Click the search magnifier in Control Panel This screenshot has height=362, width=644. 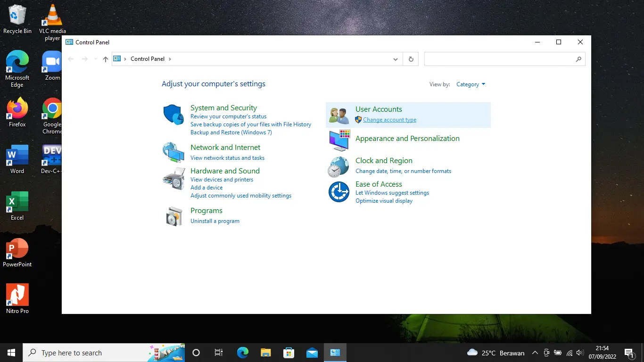point(578,59)
